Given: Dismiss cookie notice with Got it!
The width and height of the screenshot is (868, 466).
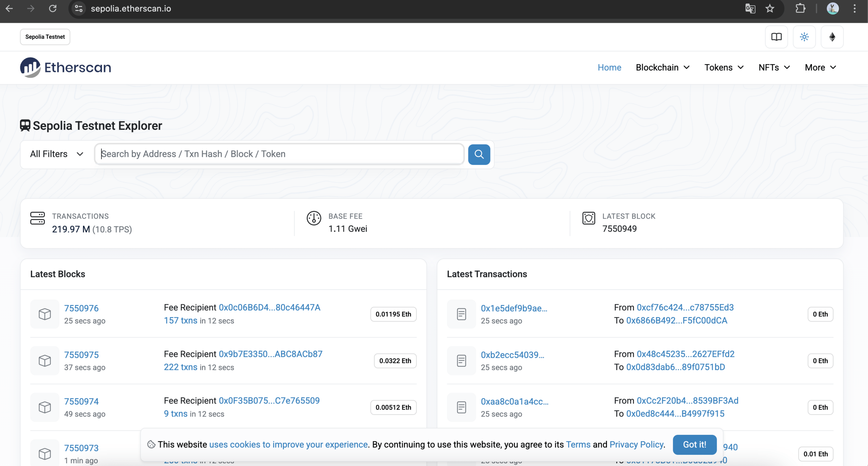Looking at the screenshot, I should click(694, 444).
